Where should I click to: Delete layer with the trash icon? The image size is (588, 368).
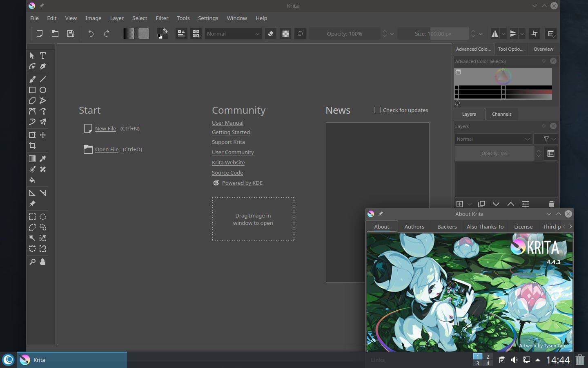click(552, 204)
